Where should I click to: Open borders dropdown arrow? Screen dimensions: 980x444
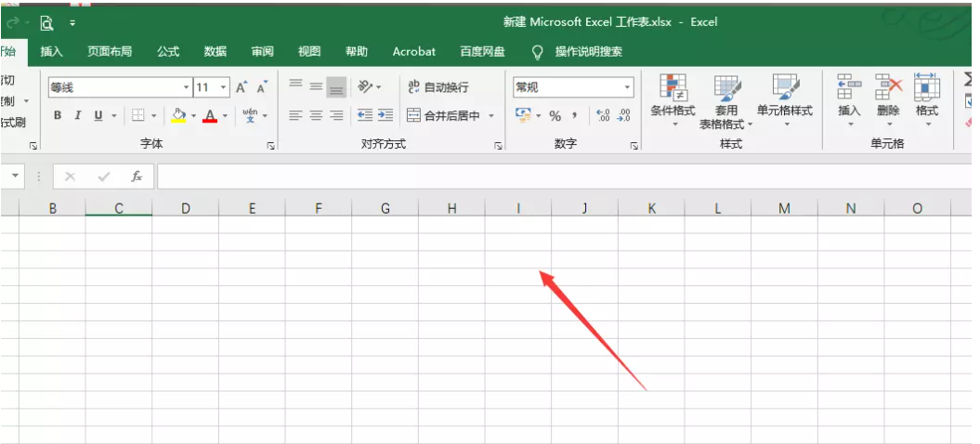[154, 116]
